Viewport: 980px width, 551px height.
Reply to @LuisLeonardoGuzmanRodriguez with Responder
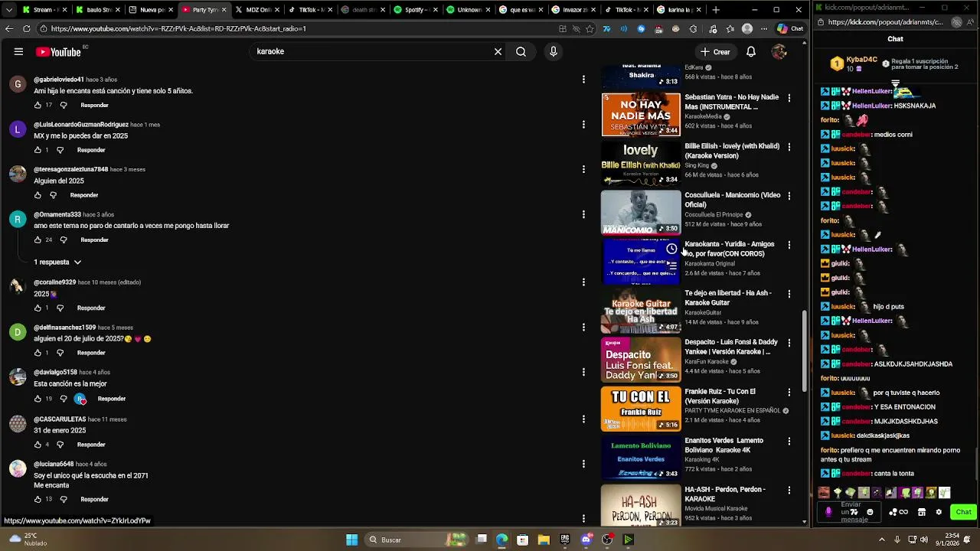(x=91, y=150)
